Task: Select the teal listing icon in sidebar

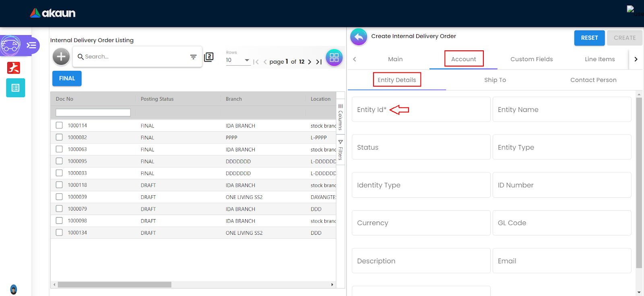Action: tap(16, 88)
